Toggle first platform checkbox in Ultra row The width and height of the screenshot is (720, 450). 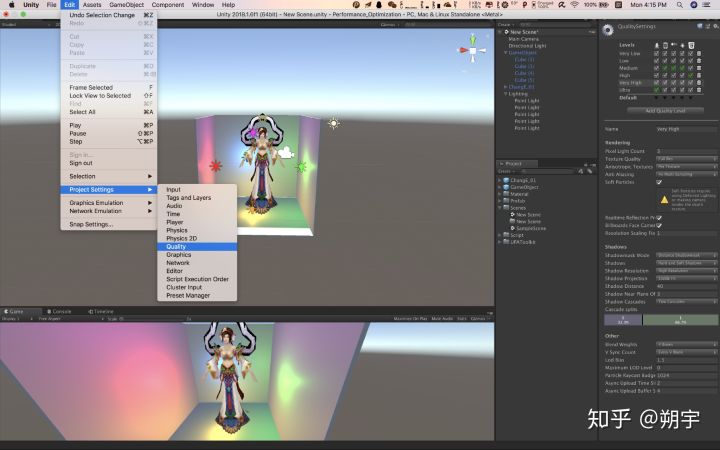(x=657, y=90)
